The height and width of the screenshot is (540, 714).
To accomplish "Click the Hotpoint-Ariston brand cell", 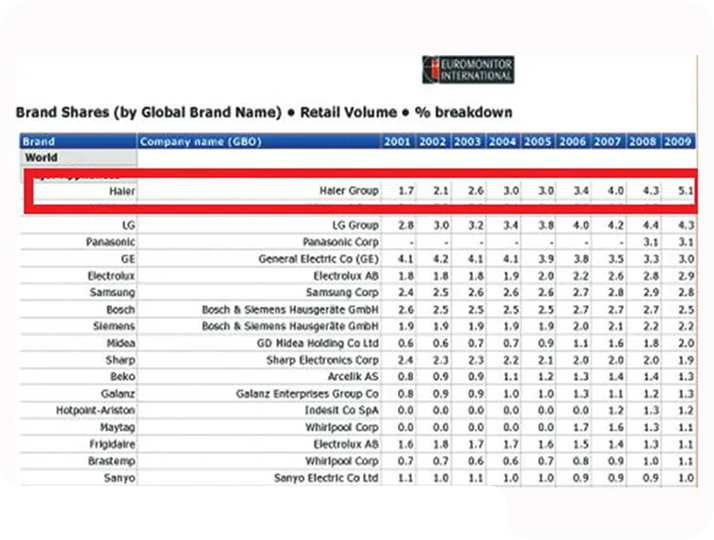I will click(96, 410).
